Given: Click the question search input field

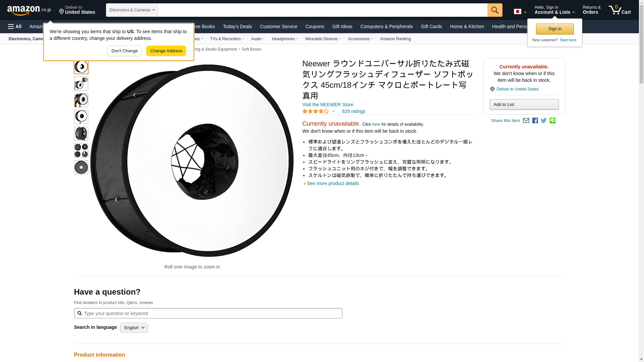Looking at the screenshot, I should click(x=208, y=313).
